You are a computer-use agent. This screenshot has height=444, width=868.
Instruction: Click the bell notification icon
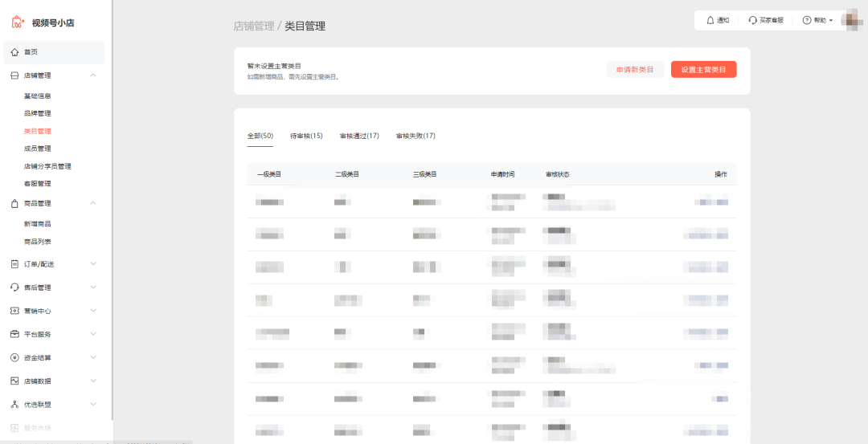(710, 20)
